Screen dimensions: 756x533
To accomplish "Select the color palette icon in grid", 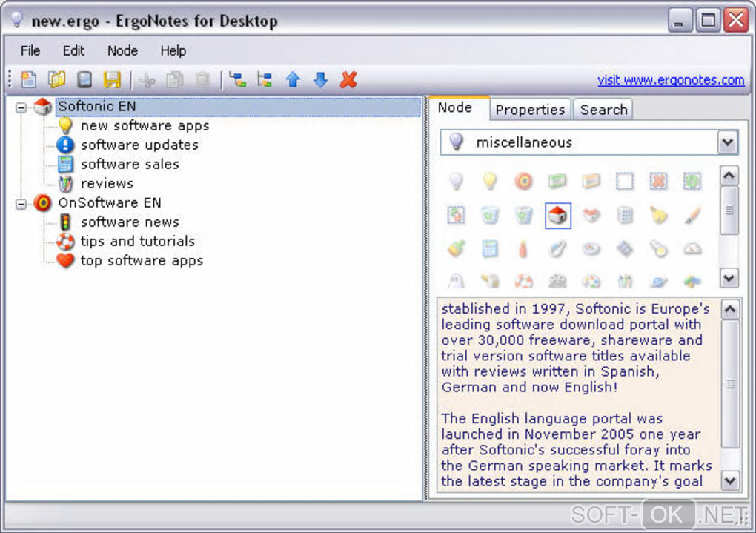I will pos(591,281).
